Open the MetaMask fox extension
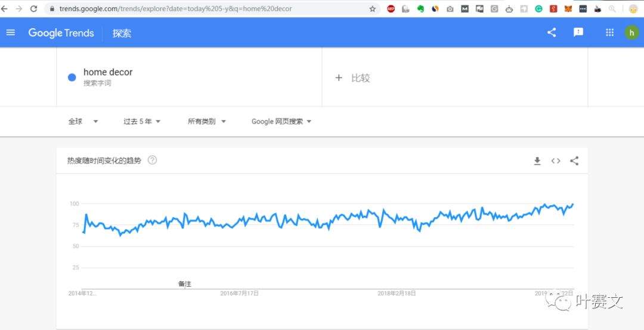Screen dimensions: 644x330 click(x=568, y=8)
